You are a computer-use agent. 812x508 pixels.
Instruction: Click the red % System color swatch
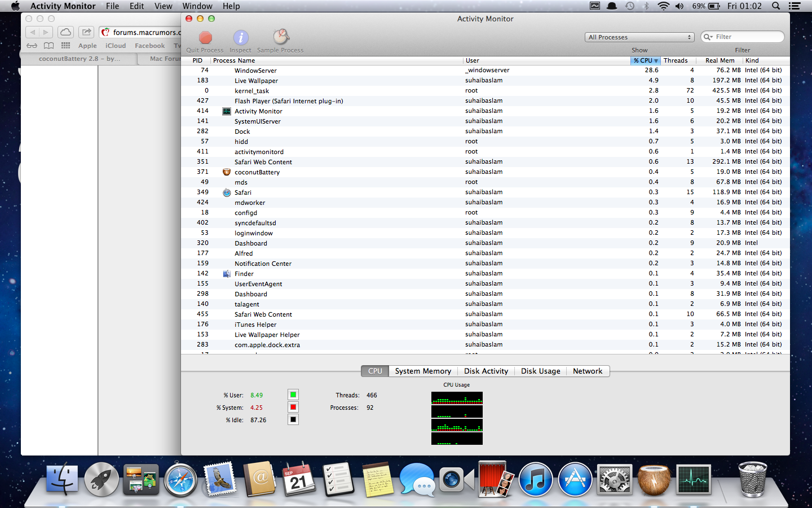(x=293, y=407)
